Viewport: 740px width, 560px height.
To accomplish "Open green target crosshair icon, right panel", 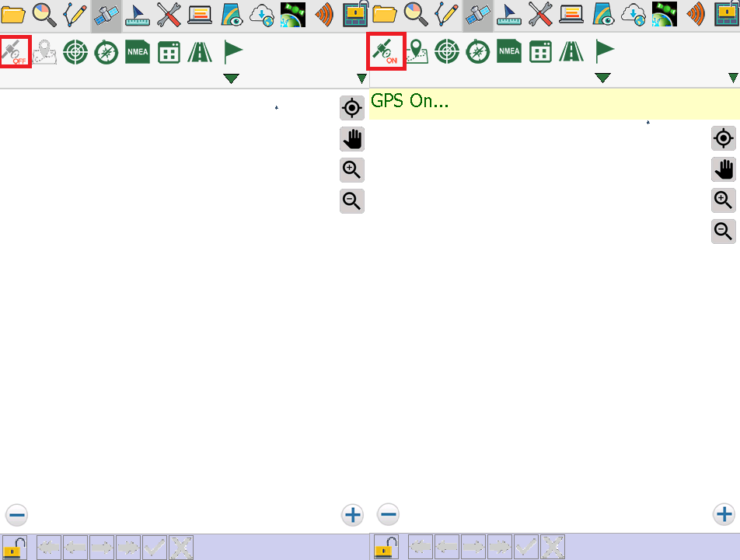I will click(447, 51).
